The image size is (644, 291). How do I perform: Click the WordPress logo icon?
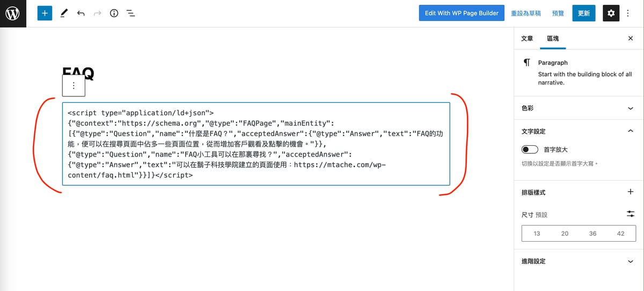click(12, 13)
